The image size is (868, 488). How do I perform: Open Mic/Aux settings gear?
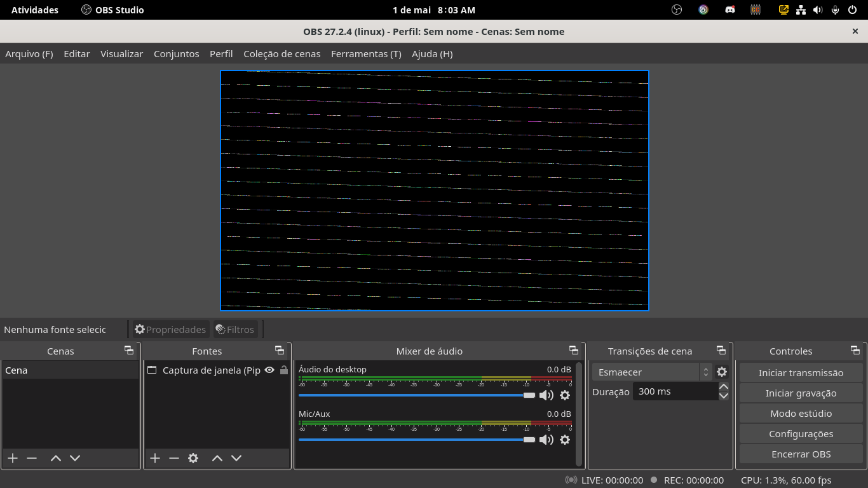pos(565,439)
